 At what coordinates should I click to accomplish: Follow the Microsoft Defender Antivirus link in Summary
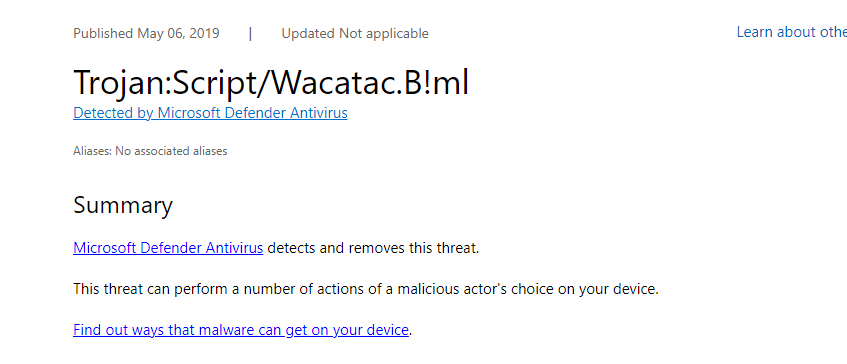168,248
